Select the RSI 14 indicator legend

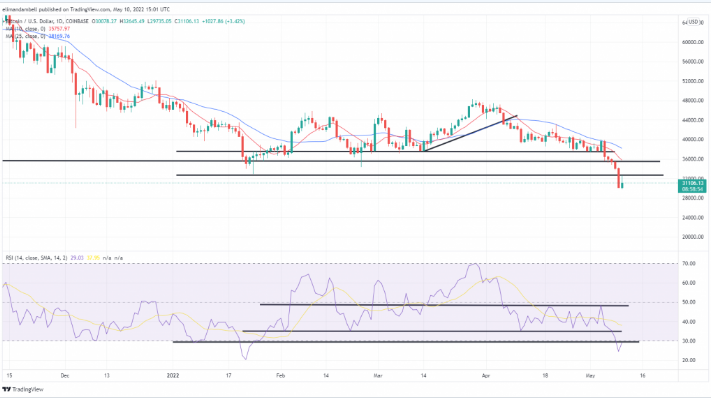pos(64,258)
